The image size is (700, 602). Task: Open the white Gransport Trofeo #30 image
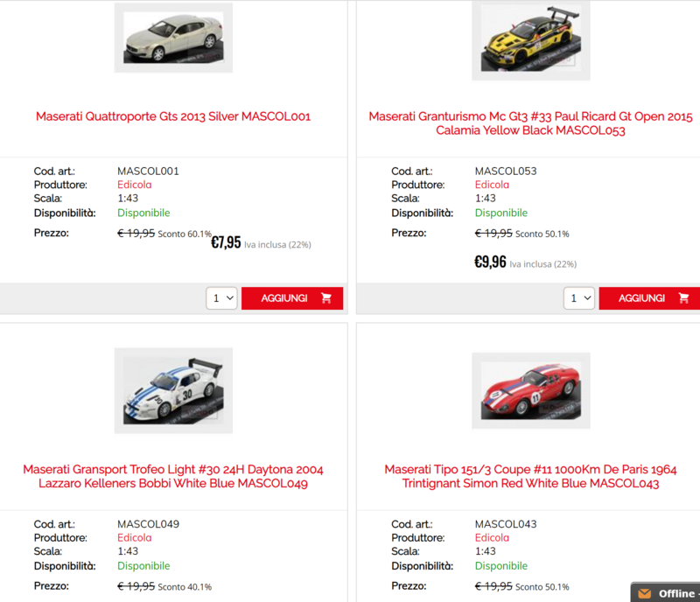pos(173,391)
